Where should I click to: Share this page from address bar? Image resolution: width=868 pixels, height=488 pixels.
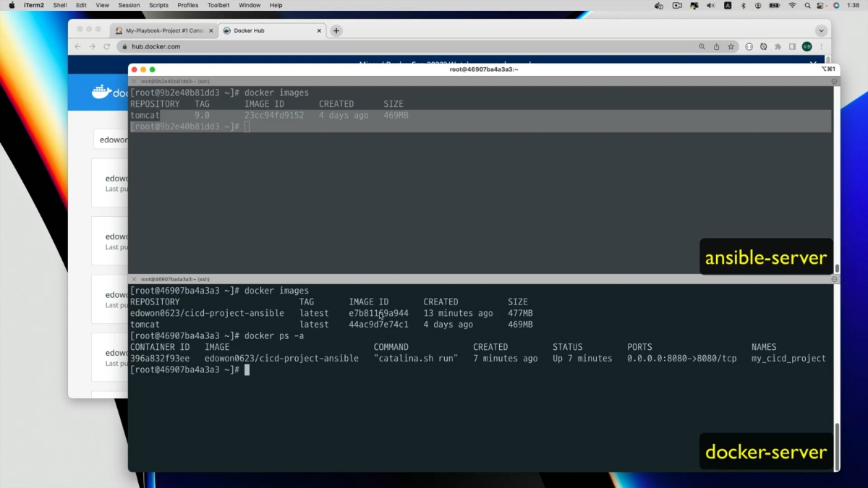tap(716, 46)
